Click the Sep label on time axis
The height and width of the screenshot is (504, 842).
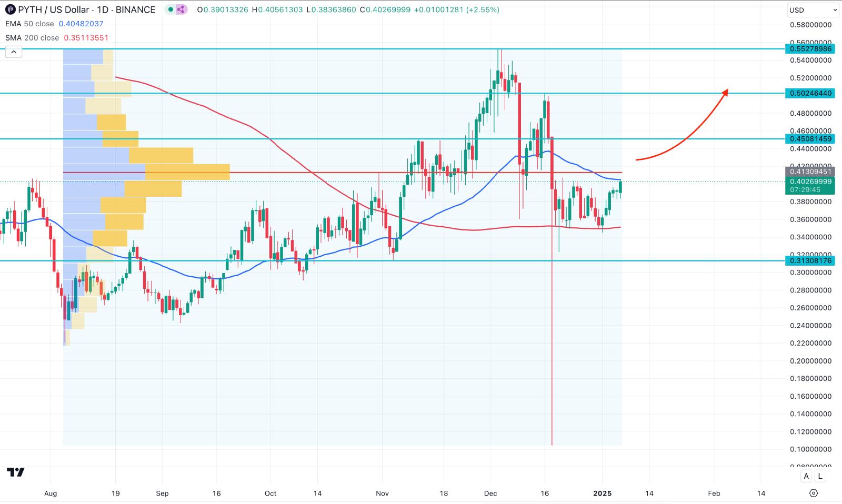click(162, 493)
